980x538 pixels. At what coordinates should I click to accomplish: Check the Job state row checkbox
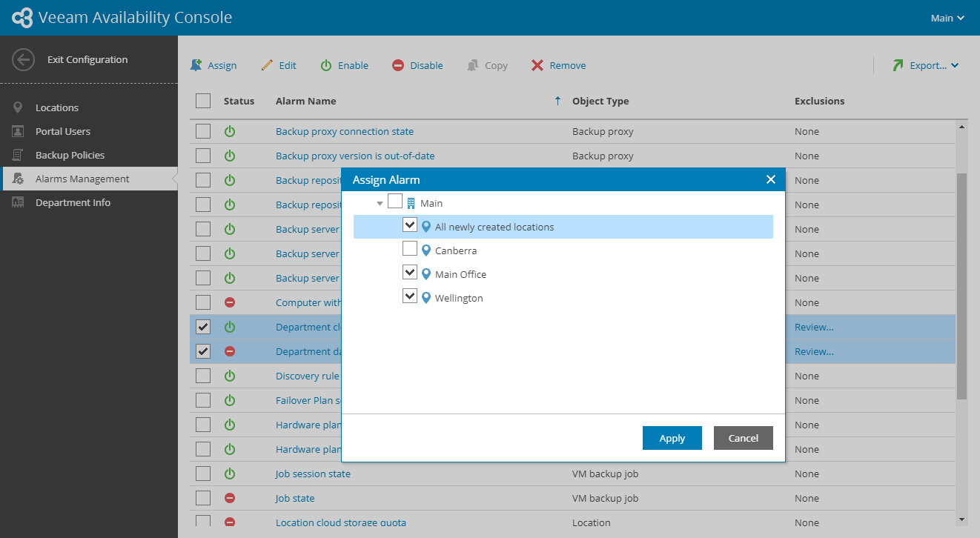coord(203,498)
